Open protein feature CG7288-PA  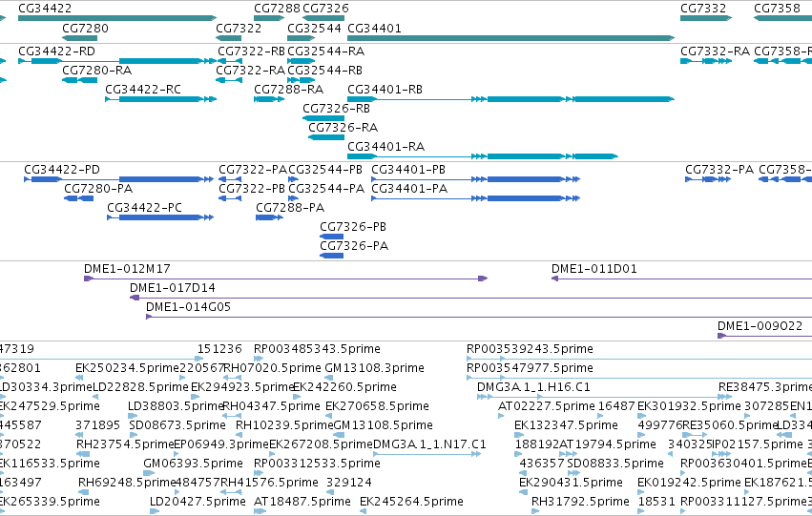[269, 217]
